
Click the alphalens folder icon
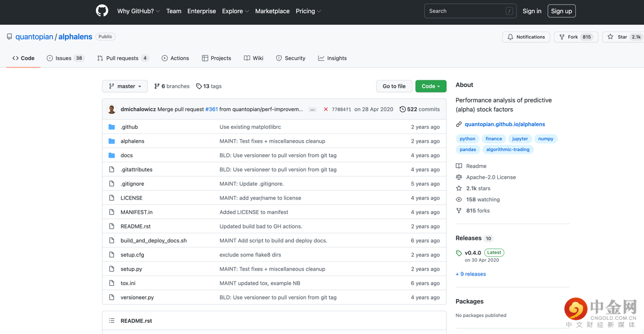click(112, 141)
